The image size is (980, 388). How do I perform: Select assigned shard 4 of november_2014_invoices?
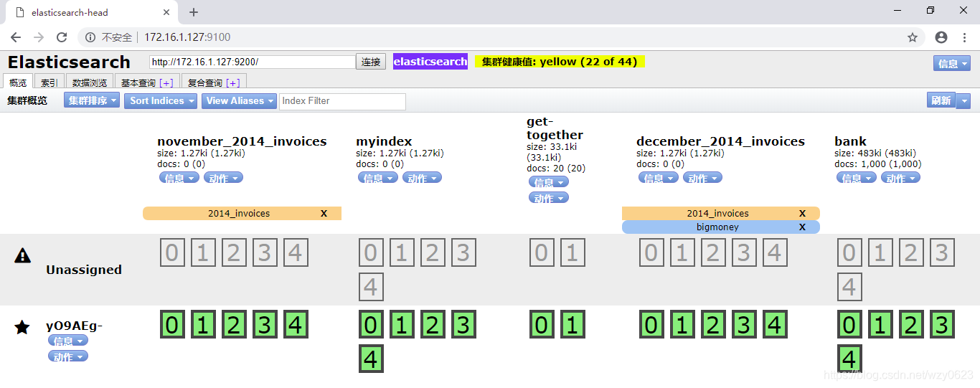295,325
